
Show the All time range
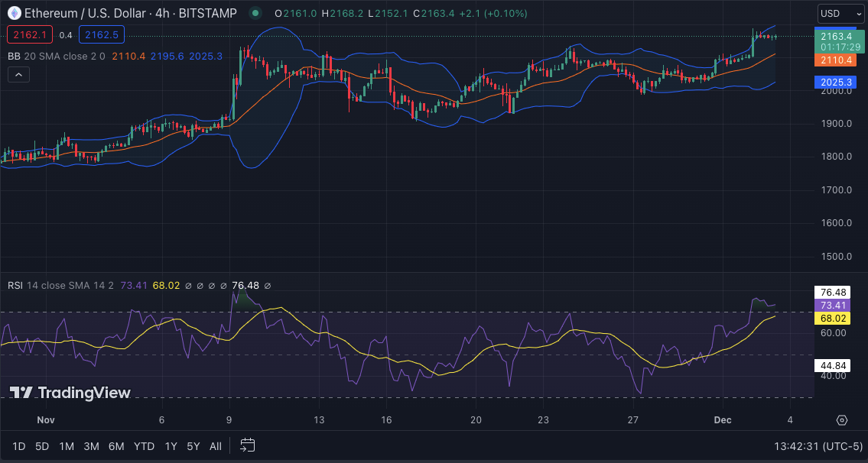pos(216,446)
